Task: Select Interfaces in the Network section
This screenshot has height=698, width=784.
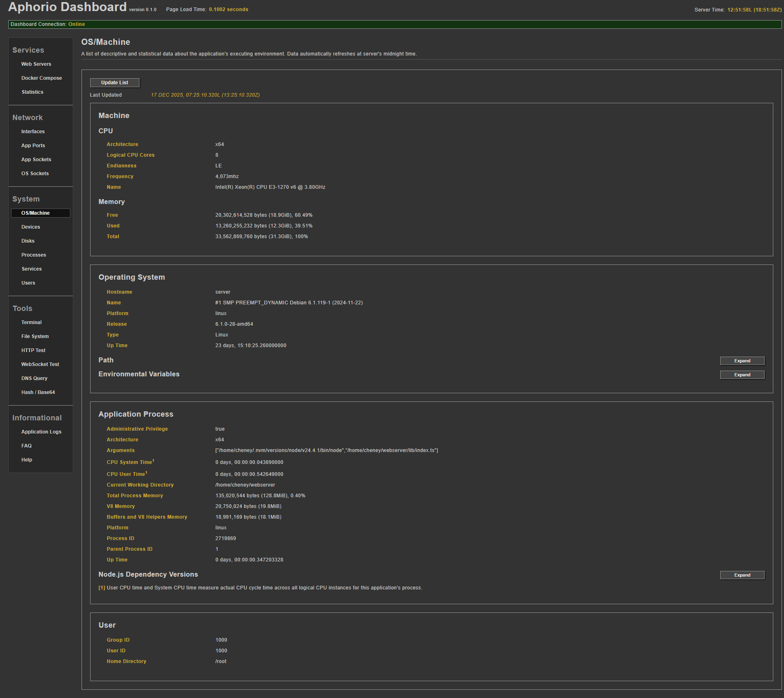Action: point(33,132)
